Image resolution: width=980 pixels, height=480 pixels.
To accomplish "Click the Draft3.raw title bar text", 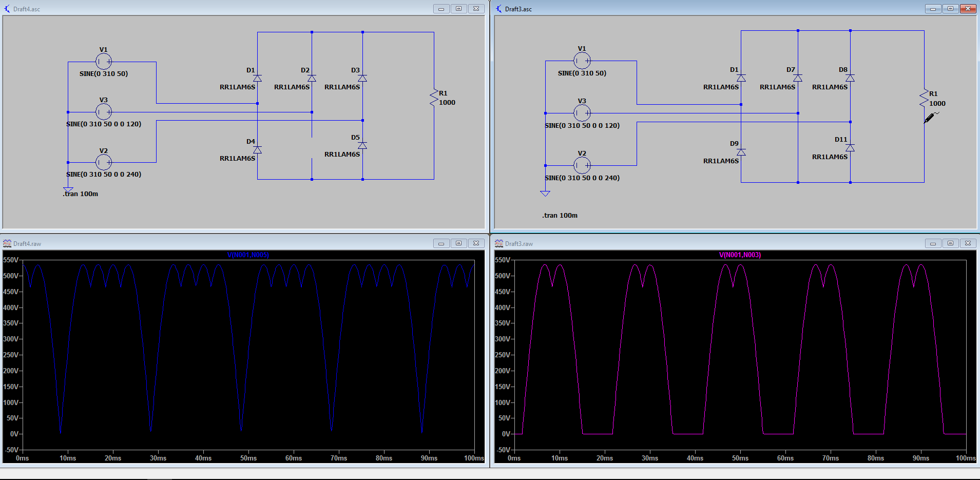I will coord(519,244).
